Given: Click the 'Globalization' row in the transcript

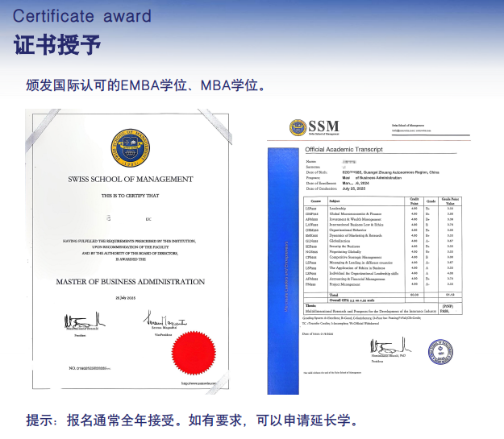Looking at the screenshot, I should (x=383, y=241).
